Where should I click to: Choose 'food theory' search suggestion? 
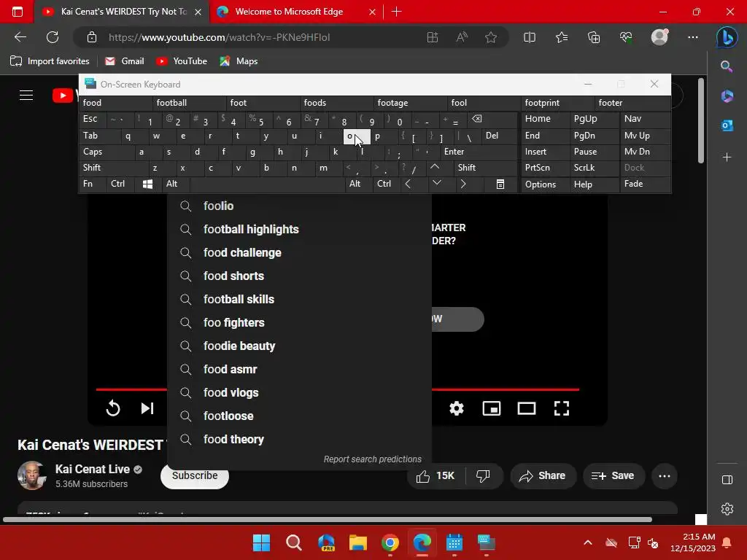(300, 440)
